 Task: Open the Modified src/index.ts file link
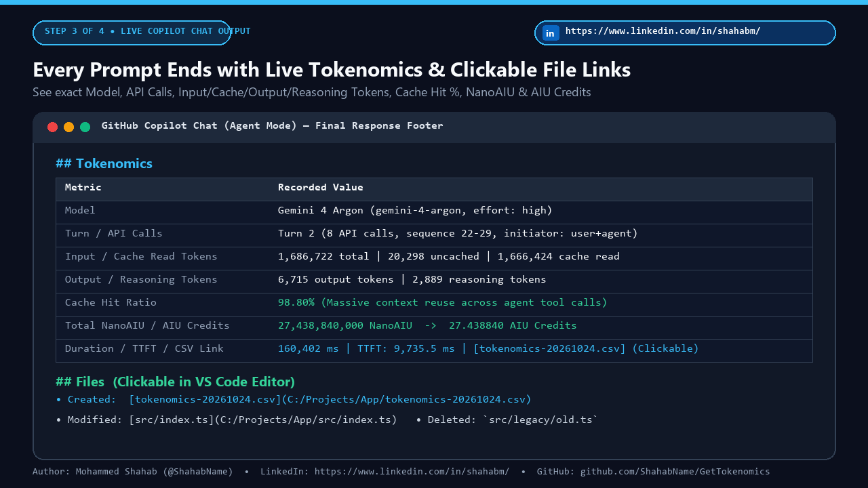pyautogui.click(x=263, y=420)
